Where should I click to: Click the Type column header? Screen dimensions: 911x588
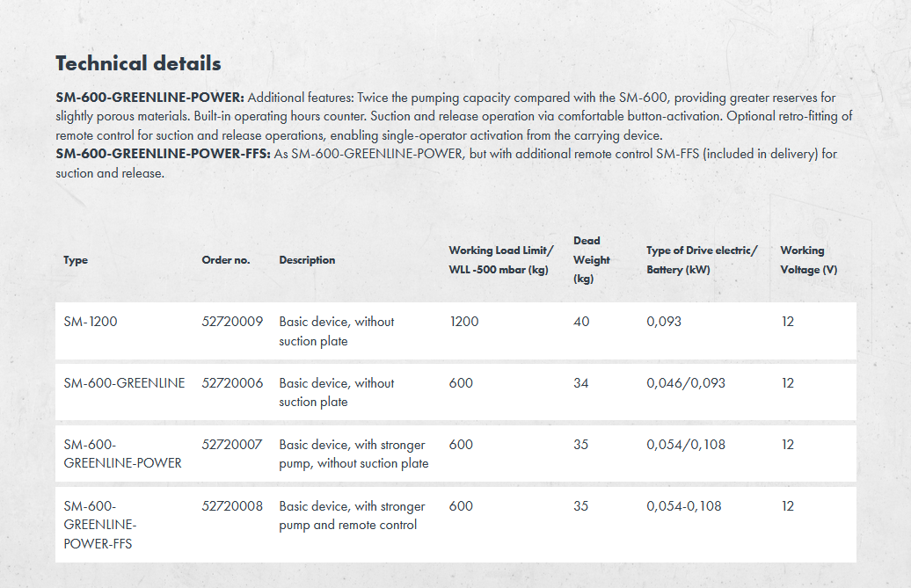coord(76,260)
